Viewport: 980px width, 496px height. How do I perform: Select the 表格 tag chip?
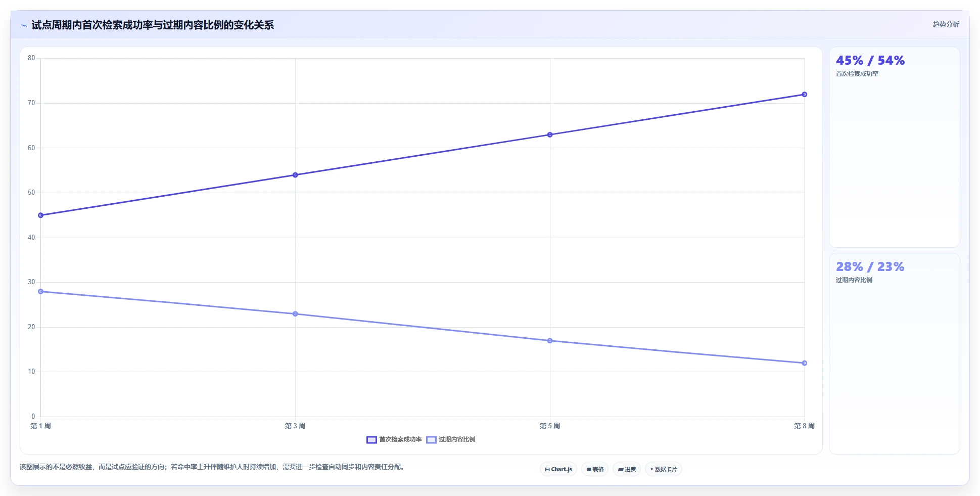point(595,469)
